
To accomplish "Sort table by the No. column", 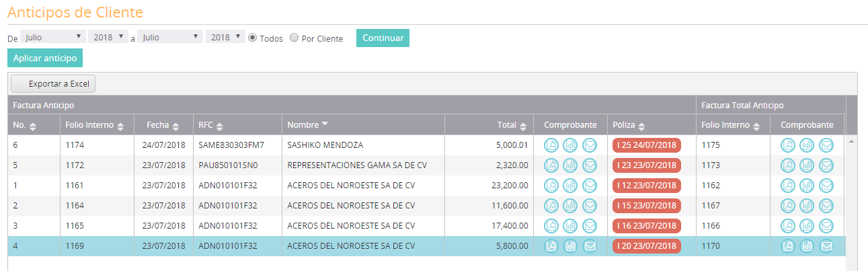I will point(33,126).
